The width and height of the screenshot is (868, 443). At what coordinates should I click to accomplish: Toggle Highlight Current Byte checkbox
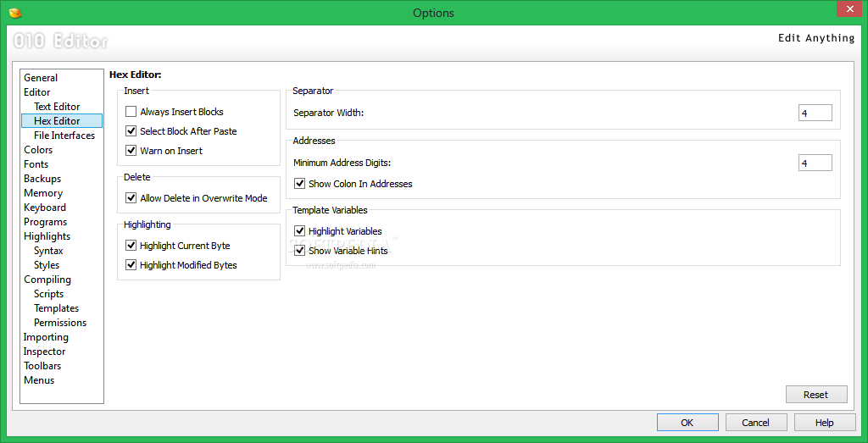point(131,246)
